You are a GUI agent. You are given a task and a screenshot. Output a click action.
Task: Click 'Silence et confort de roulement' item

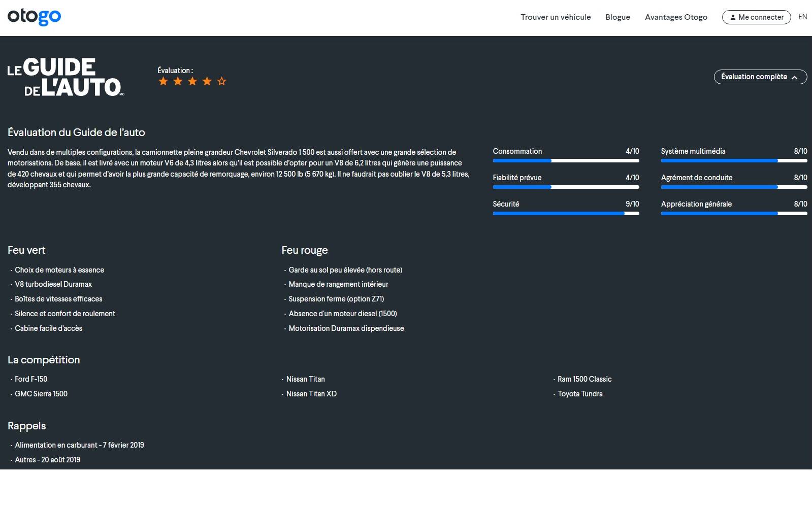[x=65, y=314]
